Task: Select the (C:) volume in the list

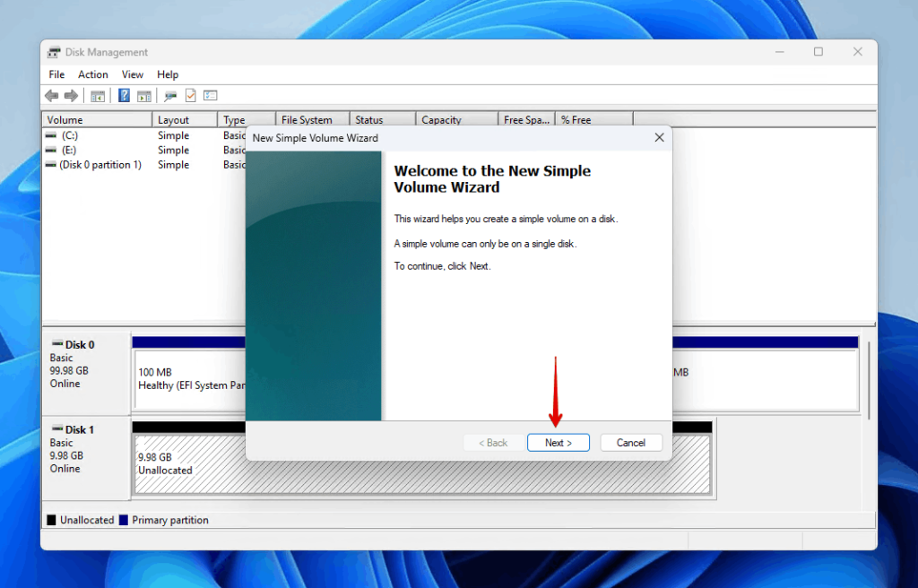Action: [x=72, y=135]
